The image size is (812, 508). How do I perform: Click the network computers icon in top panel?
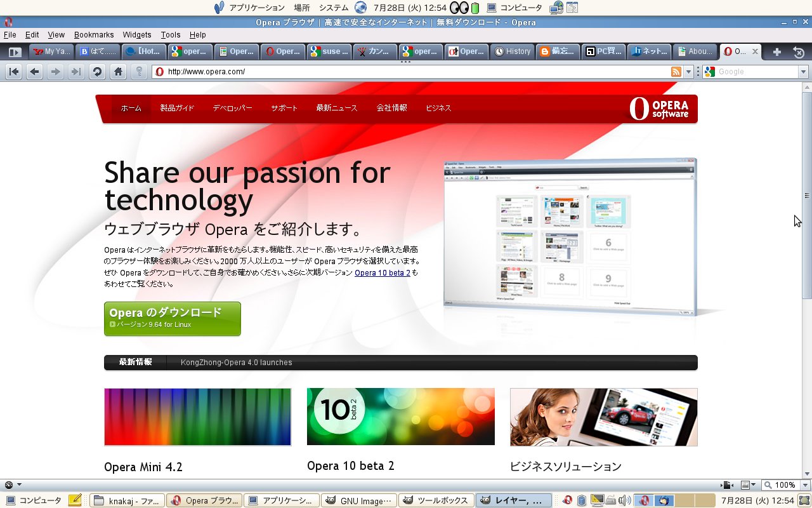pyautogui.click(x=556, y=8)
